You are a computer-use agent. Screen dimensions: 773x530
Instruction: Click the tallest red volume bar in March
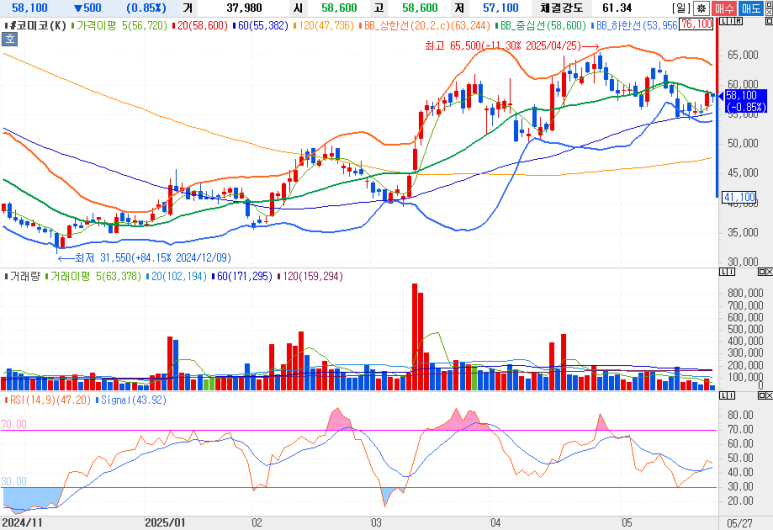pyautogui.click(x=415, y=337)
